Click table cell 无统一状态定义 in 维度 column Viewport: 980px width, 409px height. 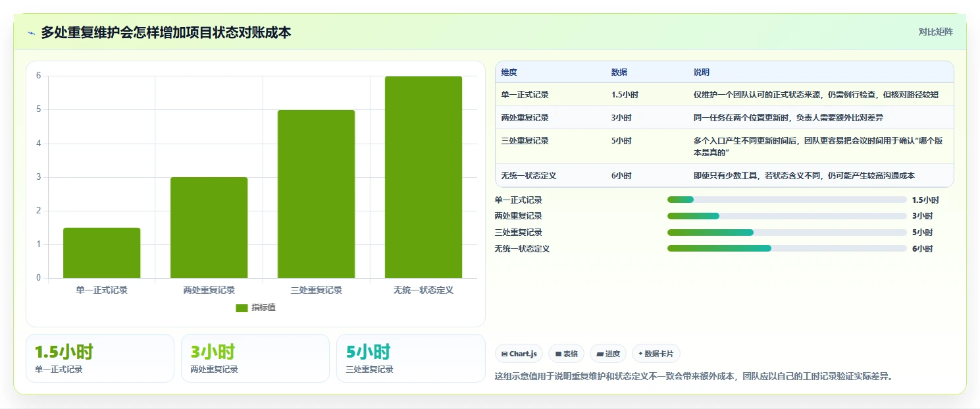[x=529, y=176]
